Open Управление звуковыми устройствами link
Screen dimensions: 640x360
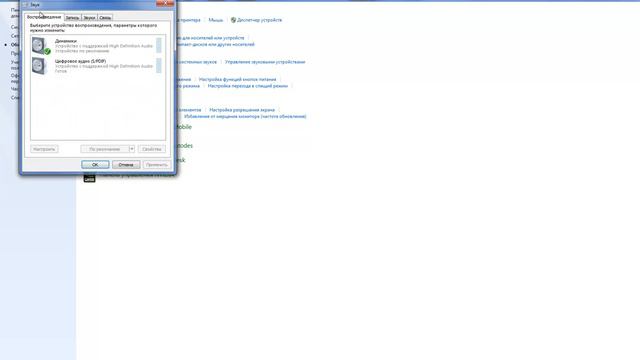point(265,62)
